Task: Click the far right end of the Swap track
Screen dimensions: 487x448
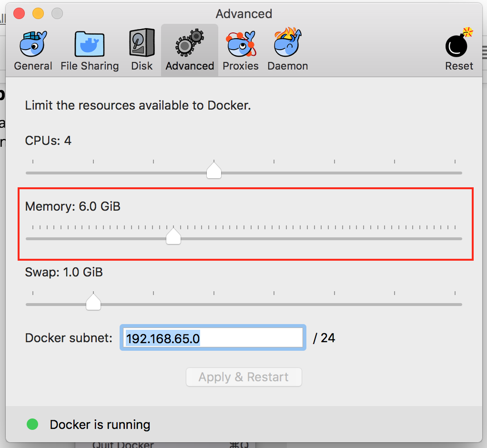Action: 460,305
